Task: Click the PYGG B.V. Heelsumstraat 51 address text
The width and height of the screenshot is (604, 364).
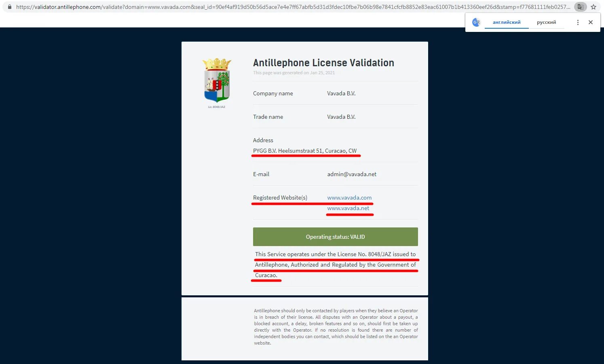Action: click(305, 151)
